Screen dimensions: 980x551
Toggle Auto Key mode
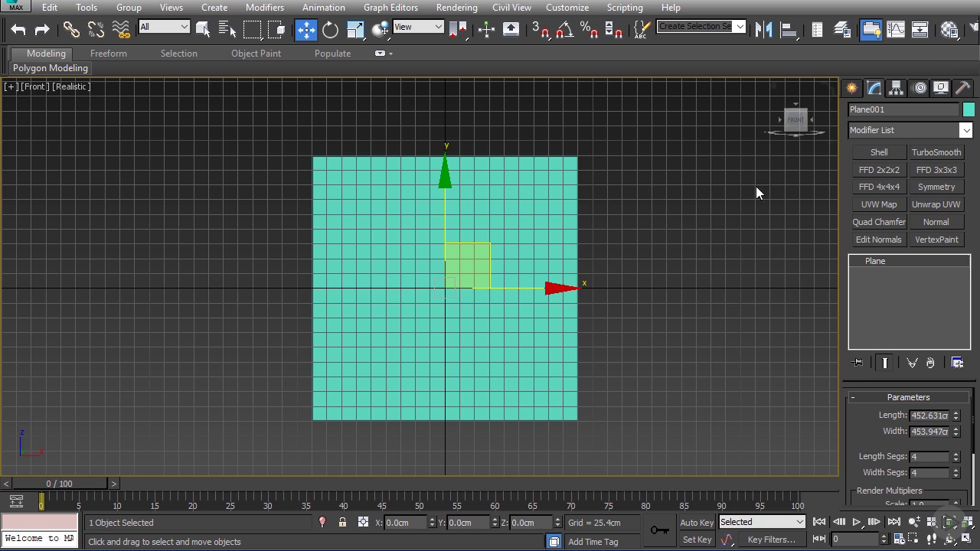[x=697, y=523]
